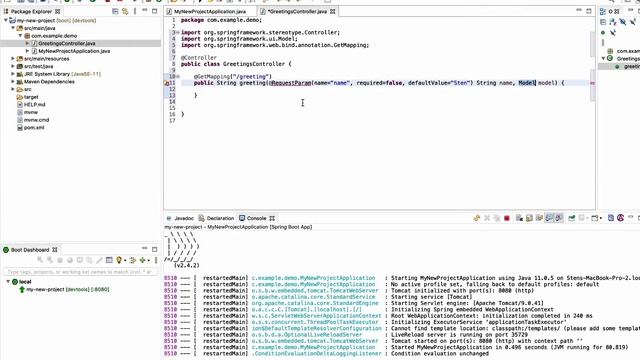Collapse the my-new-project tree node
640x360 pixels.
[x=5, y=20]
